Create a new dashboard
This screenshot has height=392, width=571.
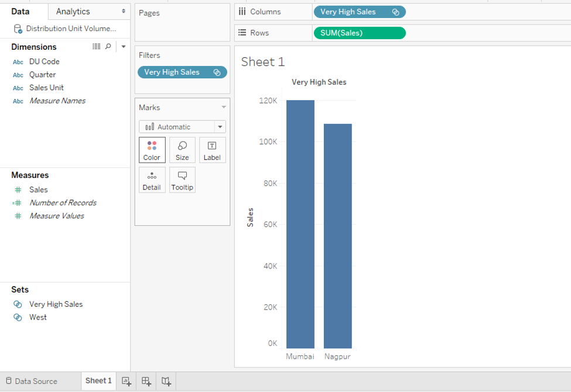145,381
